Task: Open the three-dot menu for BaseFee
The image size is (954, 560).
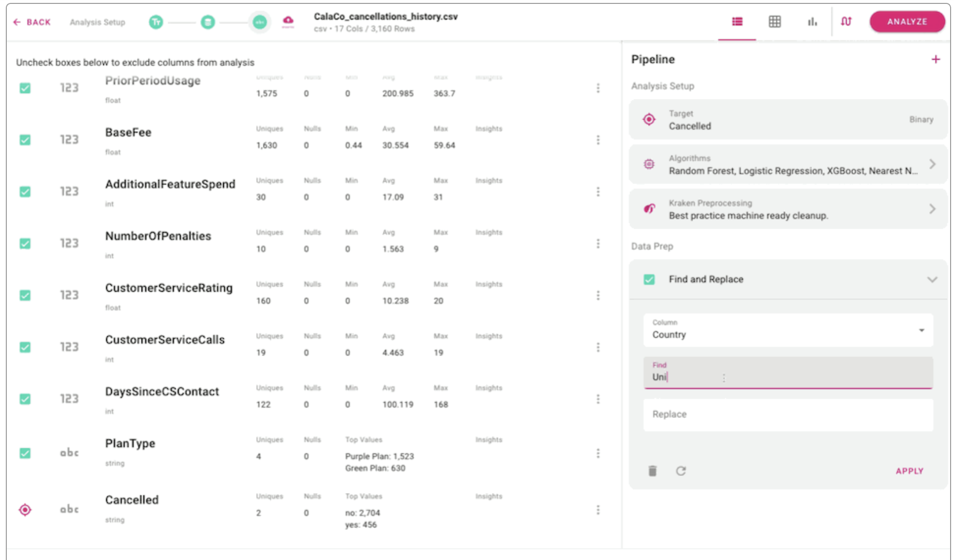Action: 598,140
